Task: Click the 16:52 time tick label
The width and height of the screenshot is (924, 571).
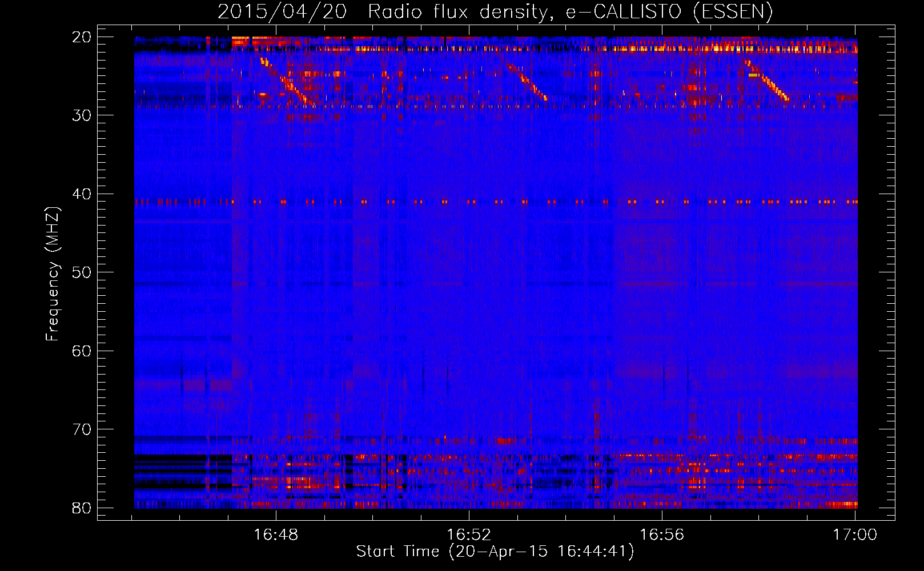Action: tap(469, 534)
